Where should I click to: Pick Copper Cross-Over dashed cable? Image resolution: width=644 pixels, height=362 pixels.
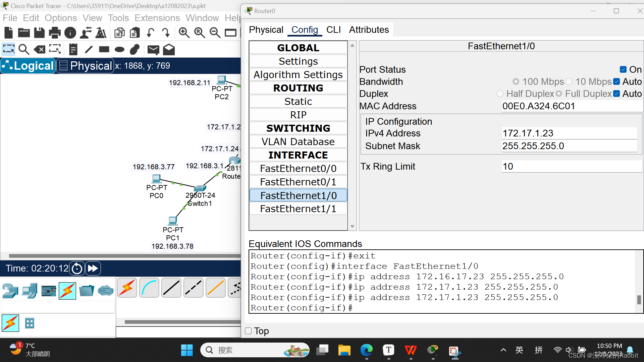[x=194, y=288]
